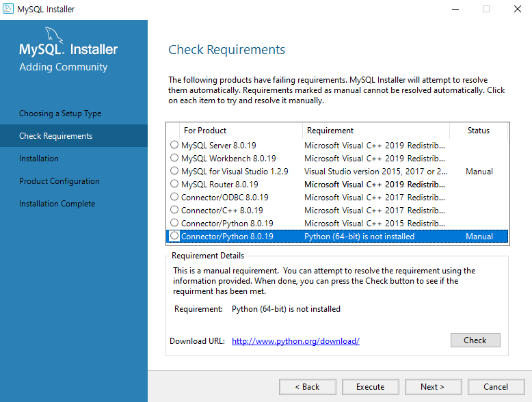The width and height of the screenshot is (532, 402).
Task: Click the MySQL Installer title bar icon
Action: tap(8, 8)
